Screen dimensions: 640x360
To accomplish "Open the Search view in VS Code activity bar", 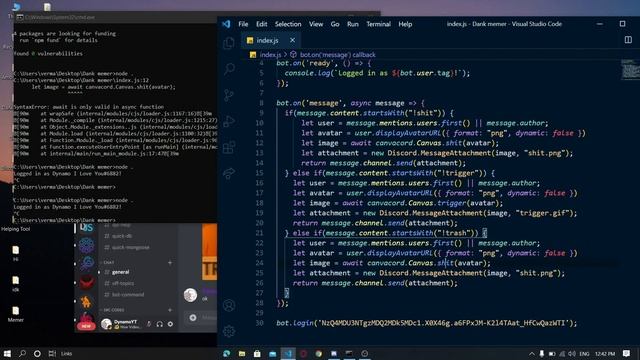I will tap(229, 69).
